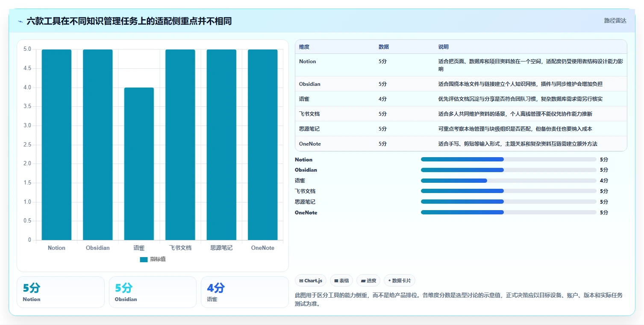The image size is (644, 325).
Task: Click the OneNote label in progress list
Action: coord(306,212)
